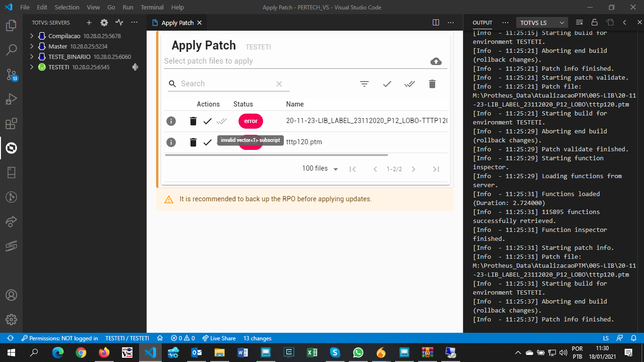Viewport: 644px width, 362px height.
Task: Toggle the output scroll lock
Action: (594, 23)
